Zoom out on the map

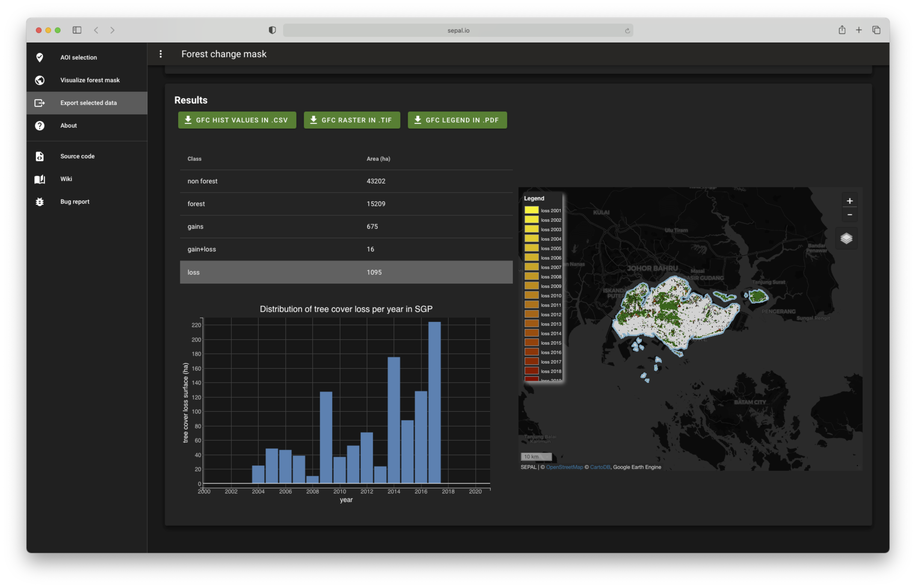[850, 215]
